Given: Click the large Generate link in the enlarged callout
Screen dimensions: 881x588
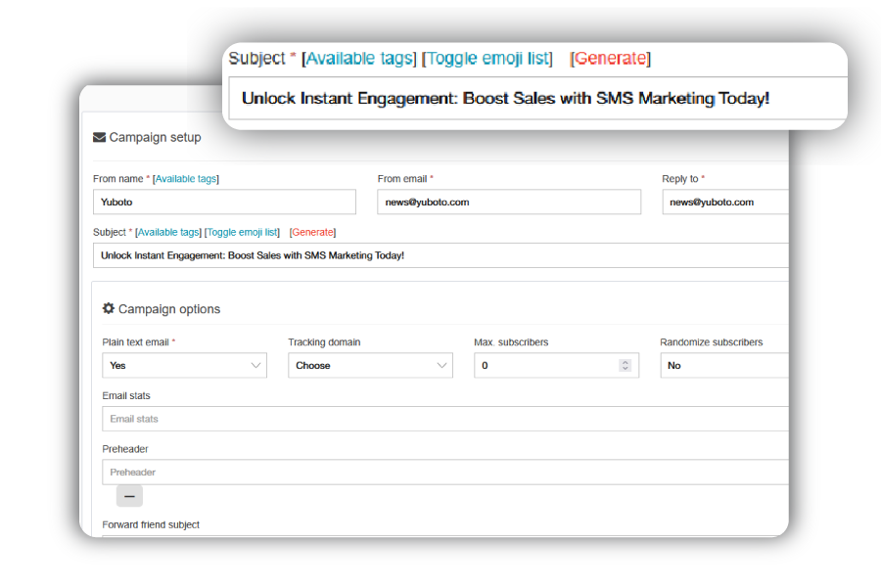Looking at the screenshot, I should click(610, 59).
